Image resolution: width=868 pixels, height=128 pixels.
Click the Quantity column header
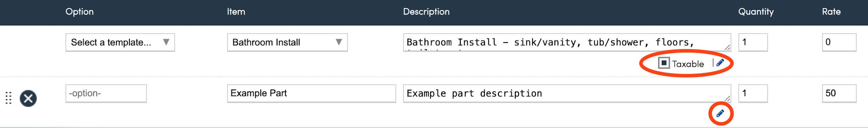tap(756, 12)
